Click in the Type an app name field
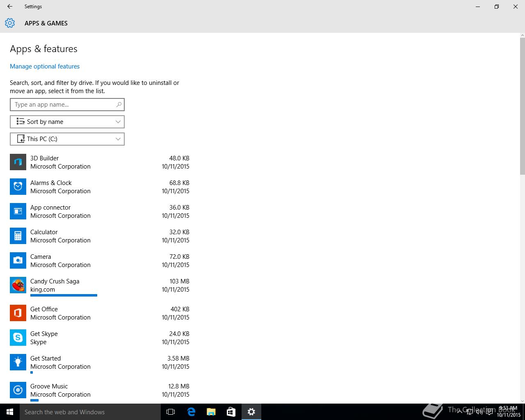 coord(67,105)
